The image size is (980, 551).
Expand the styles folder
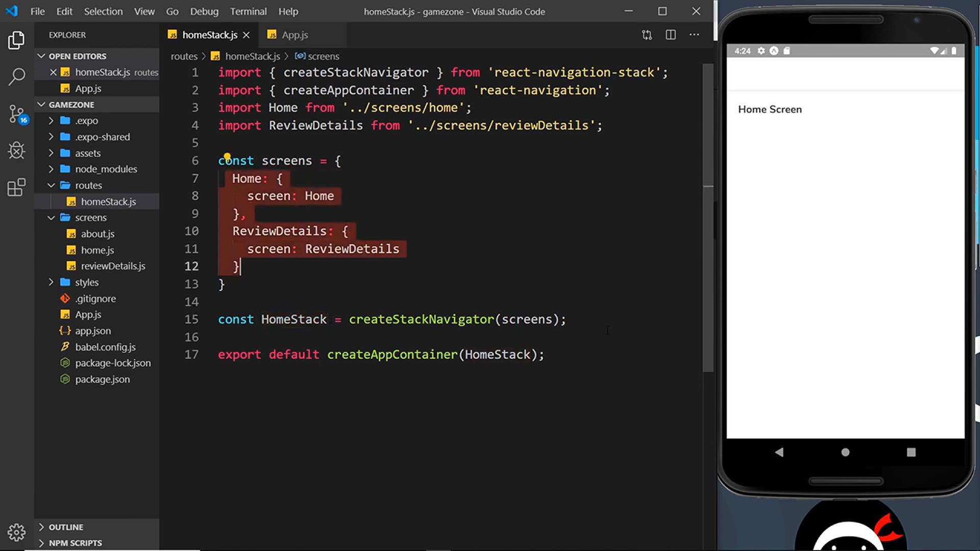pyautogui.click(x=97, y=282)
